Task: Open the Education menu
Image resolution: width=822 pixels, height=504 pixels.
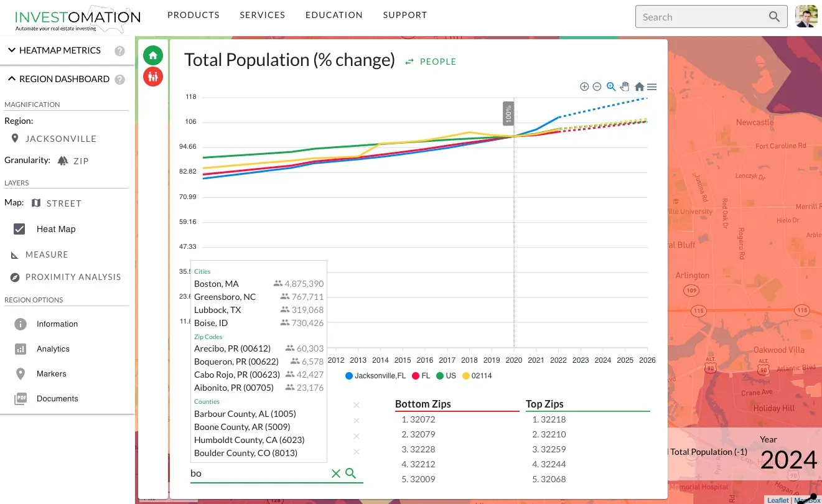Action: point(334,15)
